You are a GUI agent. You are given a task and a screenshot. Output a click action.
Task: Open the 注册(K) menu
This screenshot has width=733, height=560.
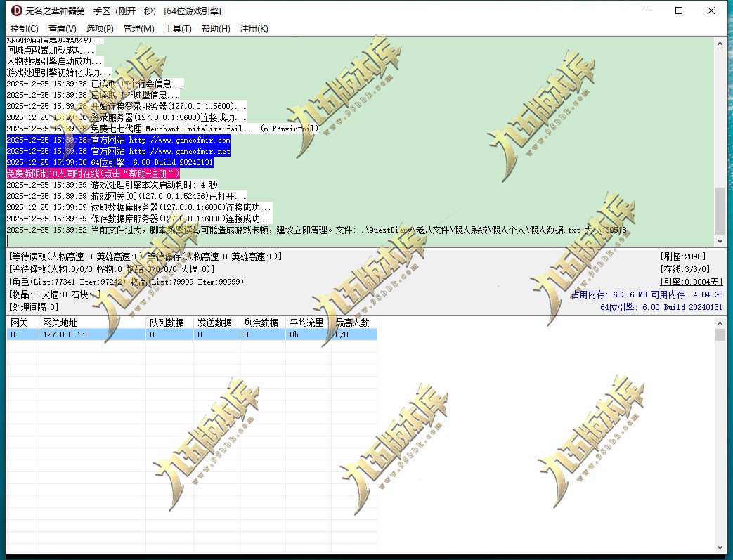pyautogui.click(x=254, y=29)
